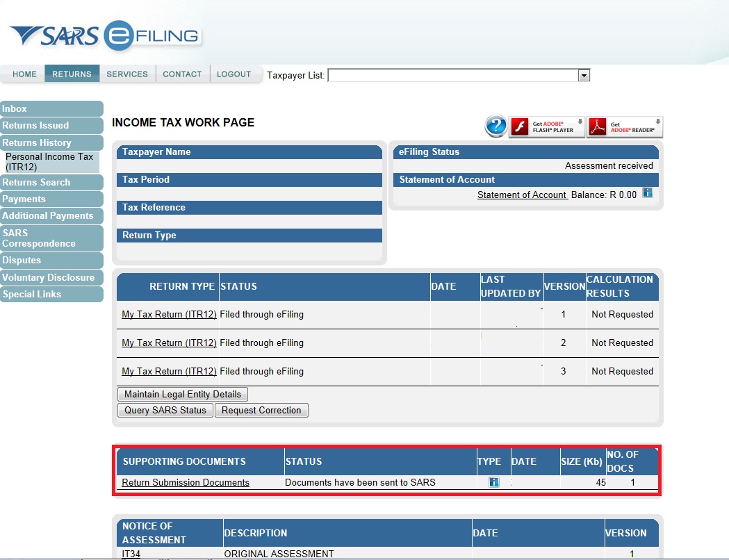Click the Get Adobe Flash Player icon
Screen dimensions: 729x560
pyautogui.click(x=547, y=126)
